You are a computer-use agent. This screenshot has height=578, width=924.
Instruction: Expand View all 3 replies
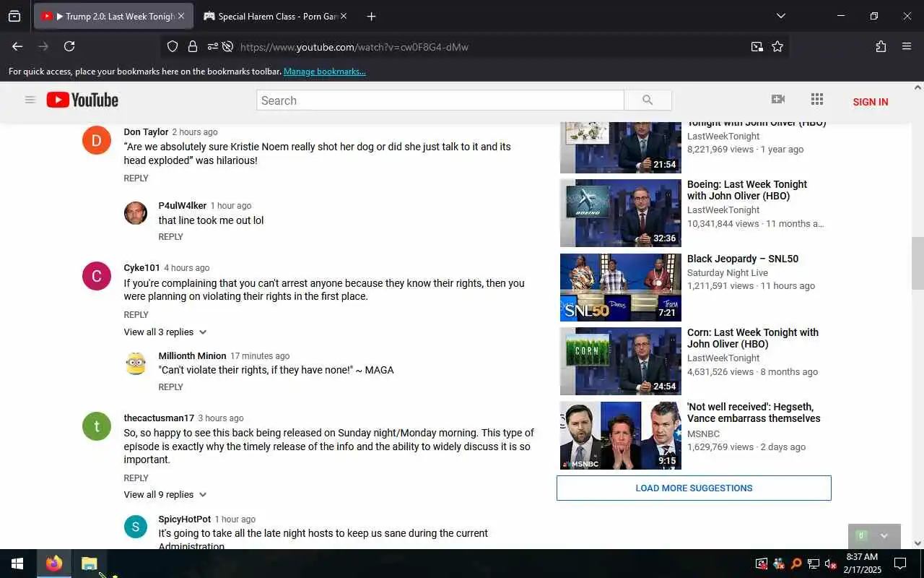[x=165, y=332]
